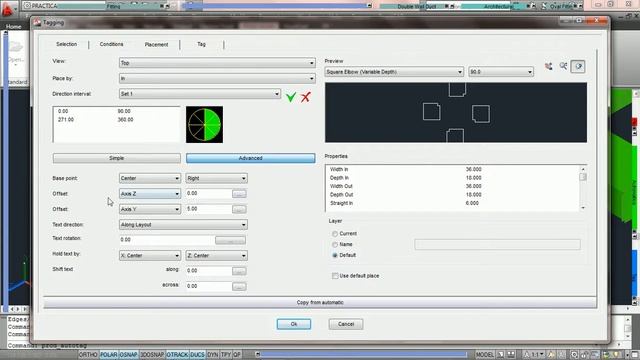This screenshot has width=640, height=360.
Task: Click the layer Name text field
Action: pyautogui.click(x=497, y=244)
